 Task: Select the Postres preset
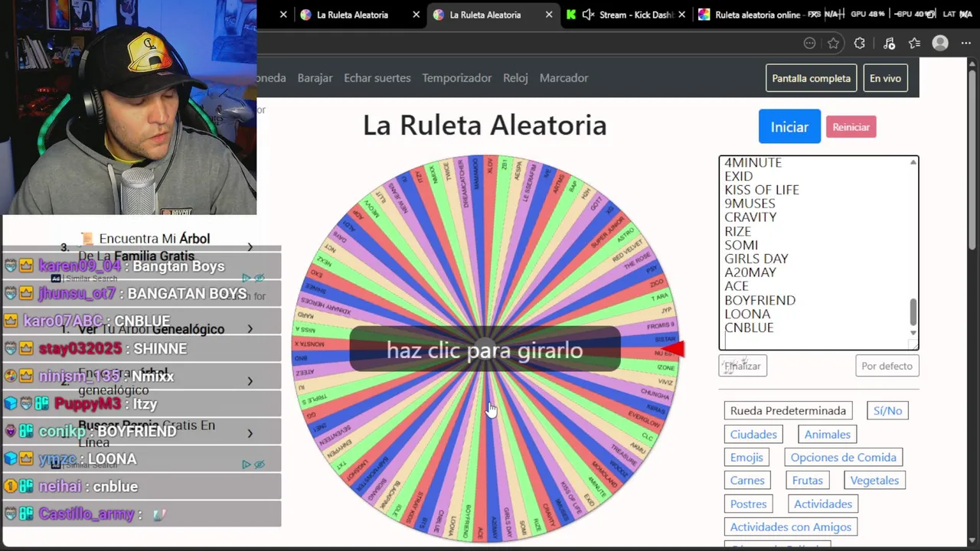(x=748, y=504)
